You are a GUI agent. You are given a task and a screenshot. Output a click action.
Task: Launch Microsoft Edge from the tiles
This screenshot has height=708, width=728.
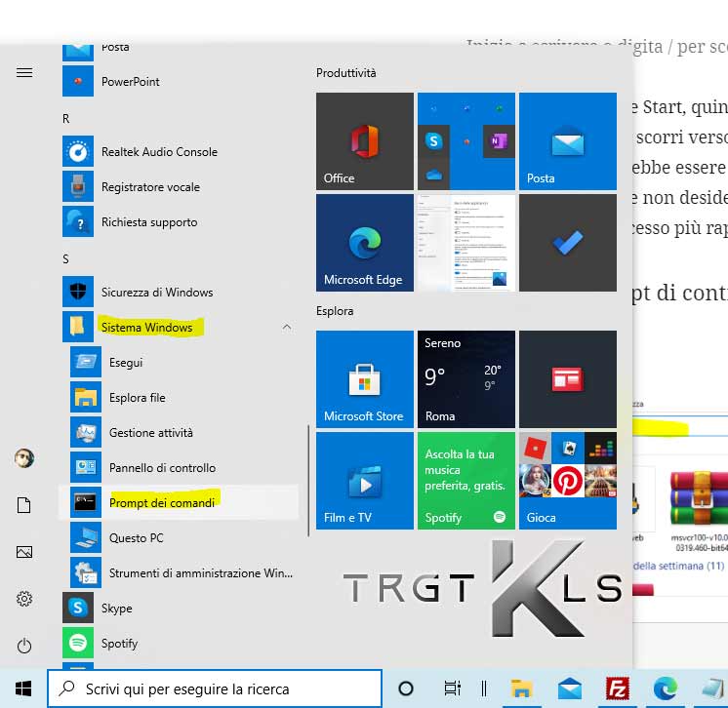364,243
